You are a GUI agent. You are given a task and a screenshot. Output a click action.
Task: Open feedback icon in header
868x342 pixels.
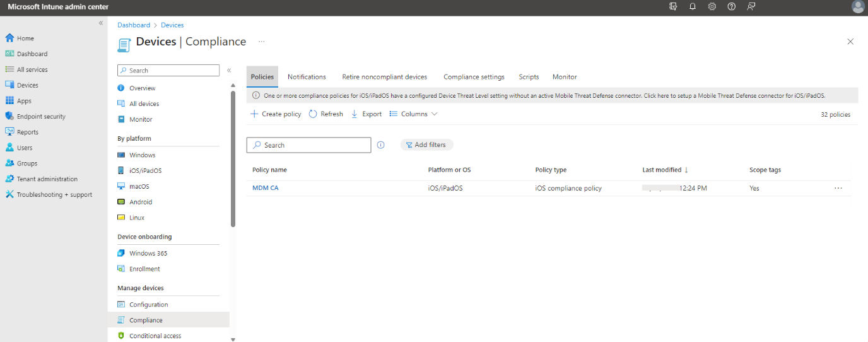(x=751, y=6)
